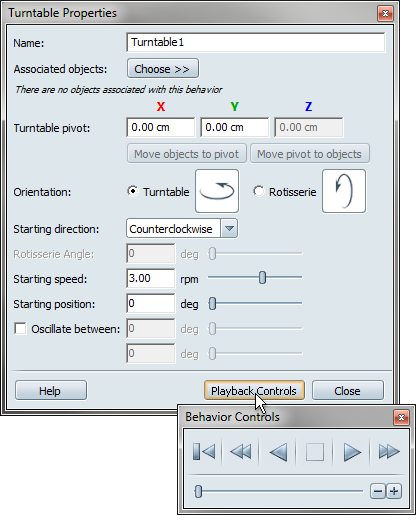The width and height of the screenshot is (420, 520).
Task: Select the Turntable radio button
Action: (133, 191)
